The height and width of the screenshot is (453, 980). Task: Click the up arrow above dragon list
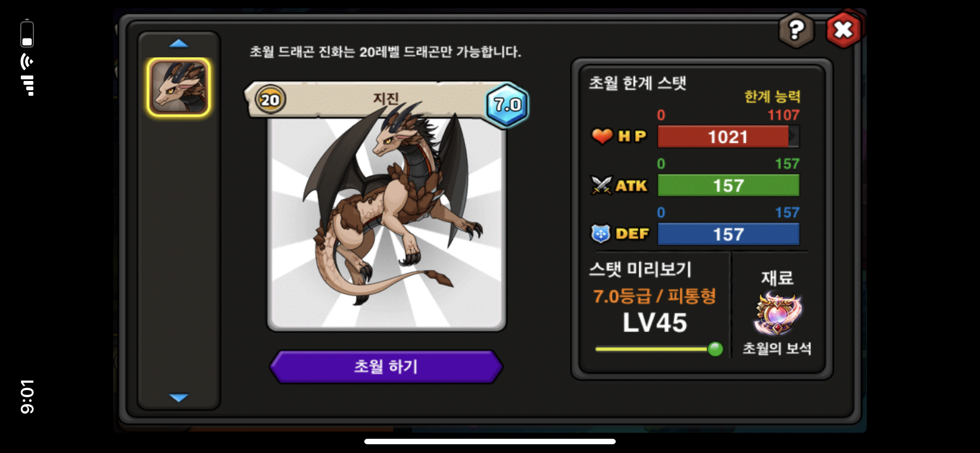179,44
